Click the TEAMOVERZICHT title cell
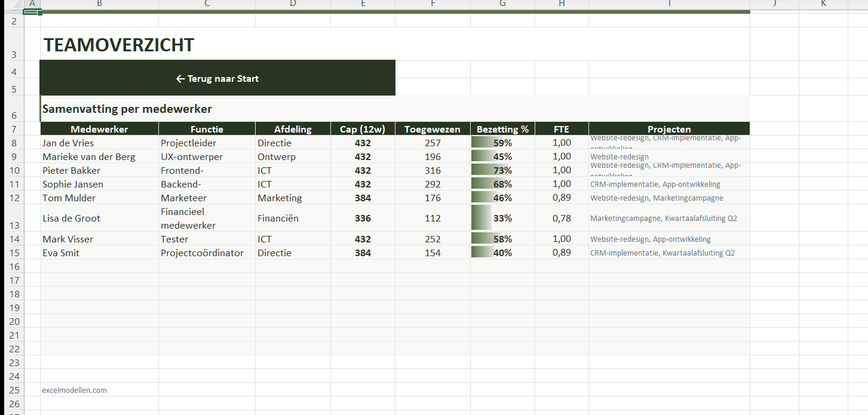868x415 pixels. tap(119, 45)
